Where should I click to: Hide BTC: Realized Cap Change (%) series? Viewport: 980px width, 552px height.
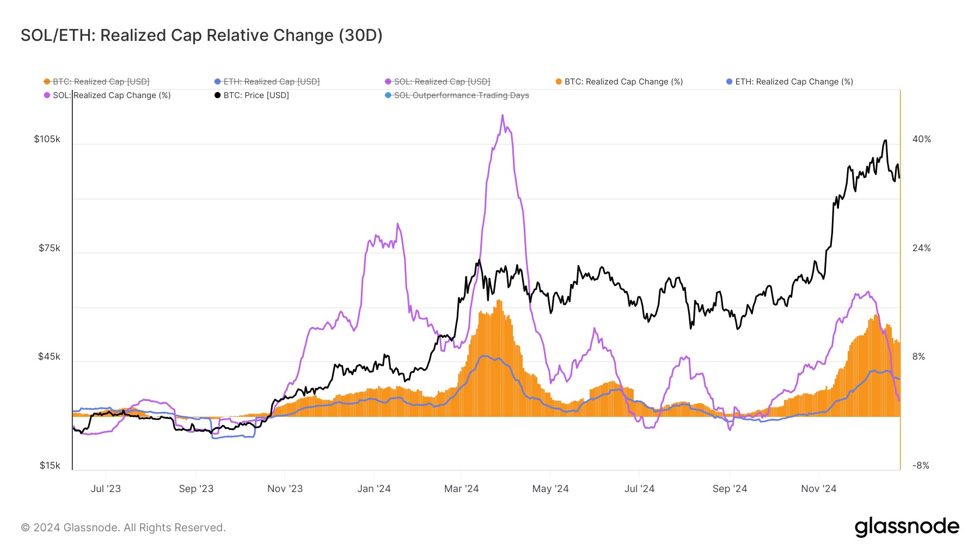(x=619, y=82)
